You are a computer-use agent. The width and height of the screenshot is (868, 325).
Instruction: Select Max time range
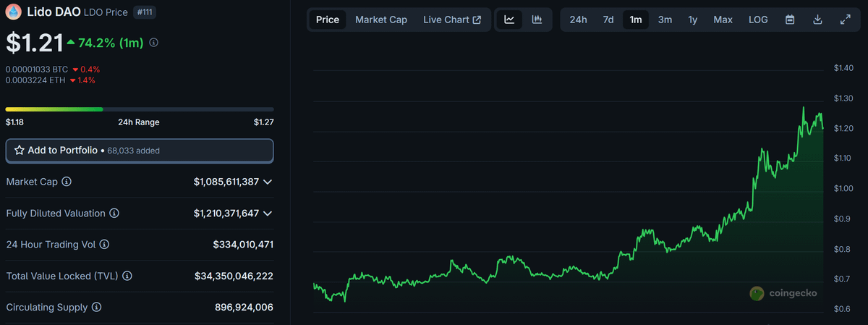pos(723,20)
